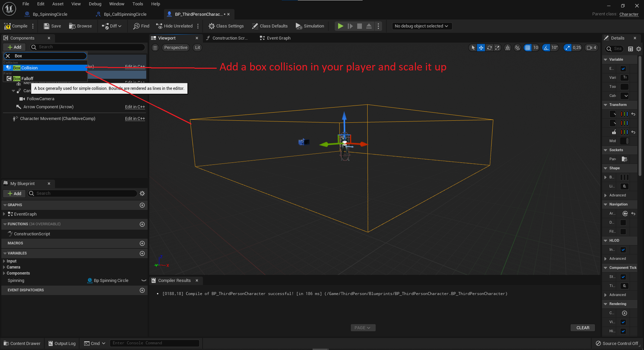
Task: Select the viewport Select mode cursor tool
Action: [473, 48]
